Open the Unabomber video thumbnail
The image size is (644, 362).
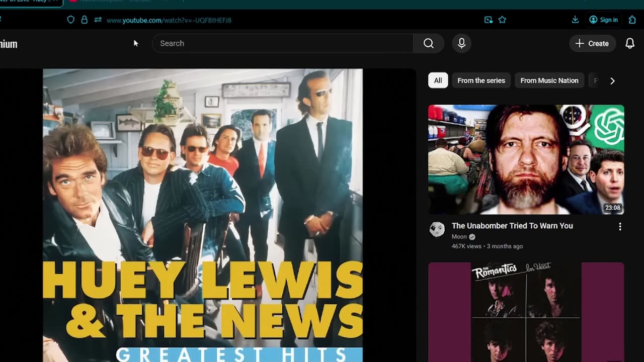[x=526, y=159]
